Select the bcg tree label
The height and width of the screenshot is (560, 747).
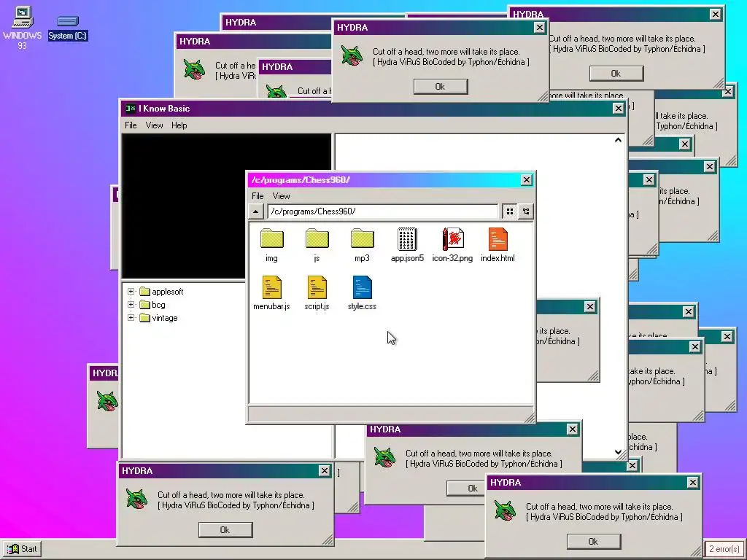(158, 305)
